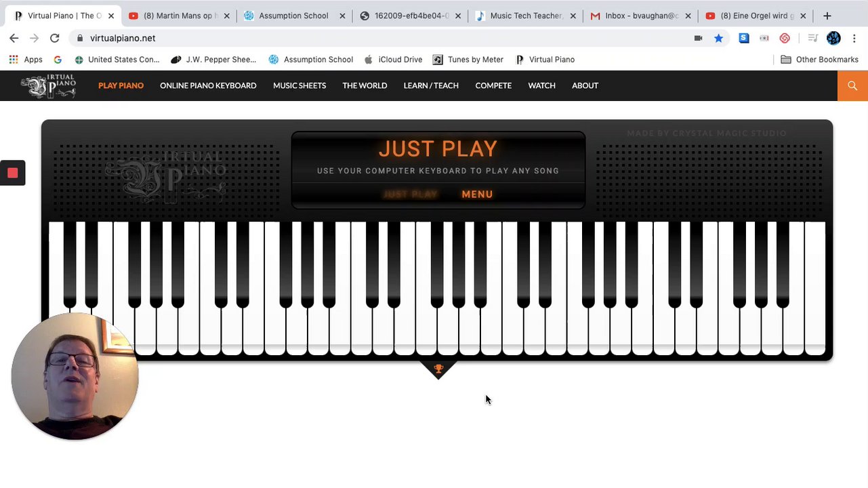
Task: Open THE WORLD navigation dropdown
Action: click(x=365, y=85)
